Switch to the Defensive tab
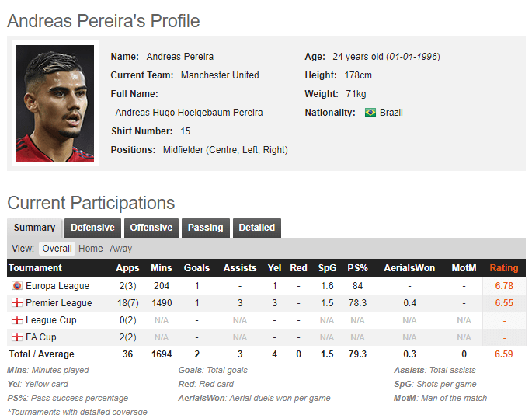532x415 pixels. pos(92,228)
